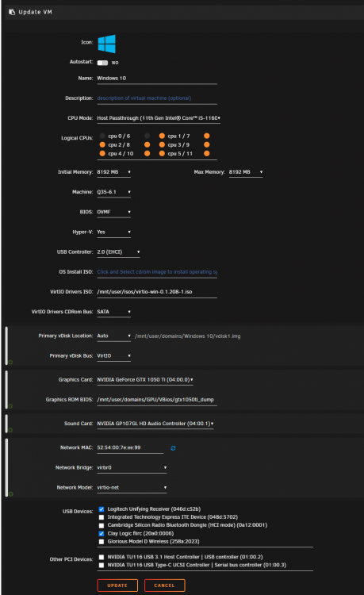This screenshot has width=364, height=595.
Task: Toggle the Autostart switch
Action: [102, 63]
